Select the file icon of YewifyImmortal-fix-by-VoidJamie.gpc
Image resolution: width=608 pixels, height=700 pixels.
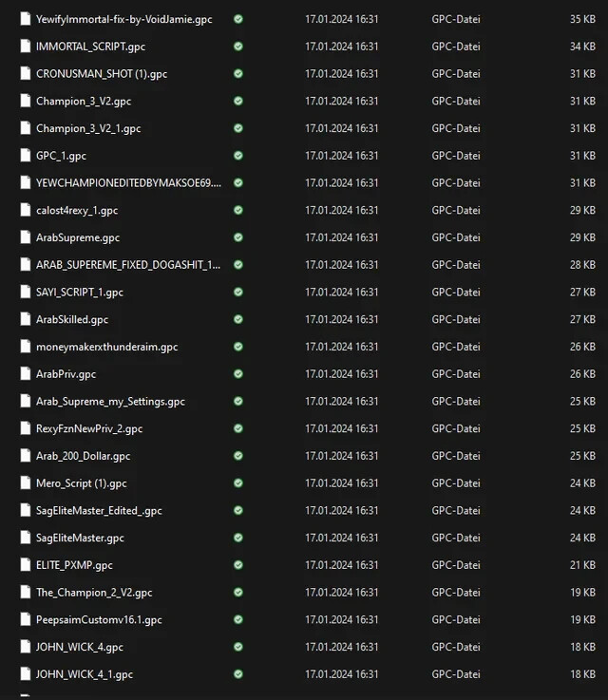pos(26,19)
